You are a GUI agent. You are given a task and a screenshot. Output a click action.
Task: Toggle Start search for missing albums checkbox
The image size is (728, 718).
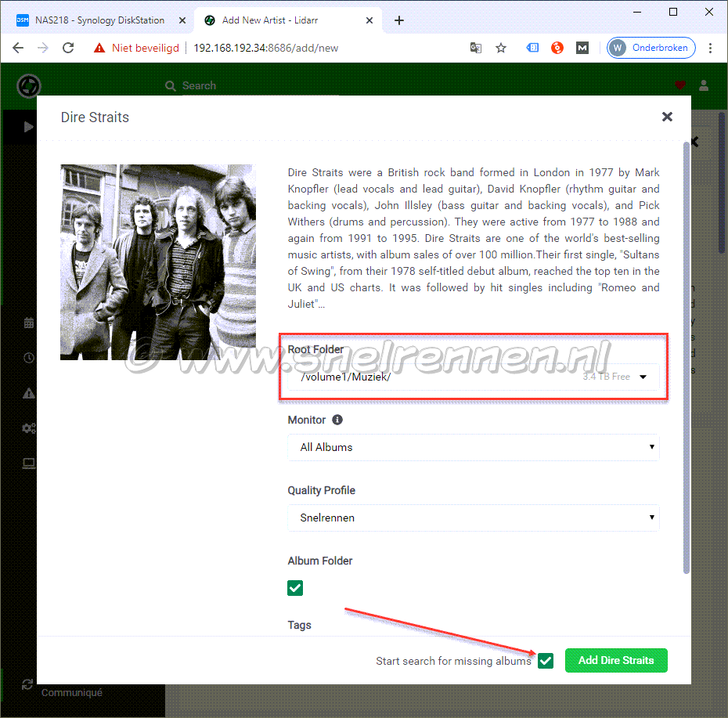(546, 660)
